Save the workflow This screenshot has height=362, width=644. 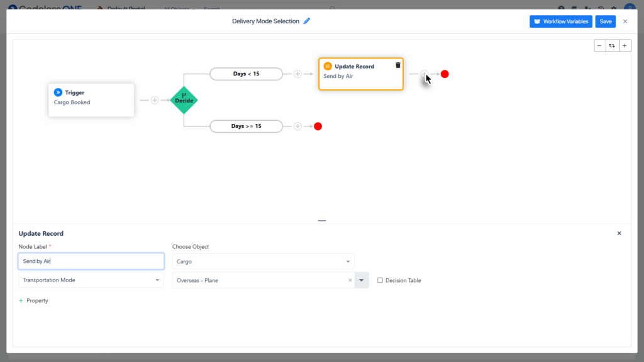tap(605, 21)
